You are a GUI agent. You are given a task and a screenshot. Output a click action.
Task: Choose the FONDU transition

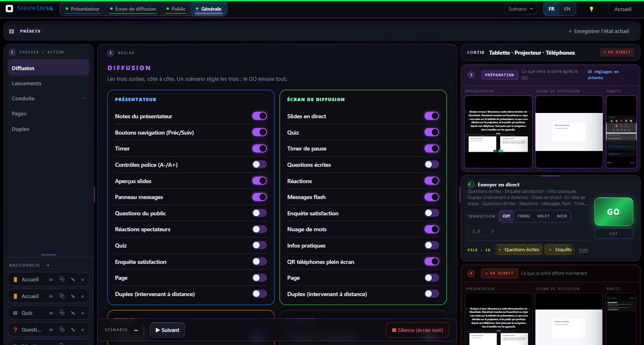click(524, 216)
